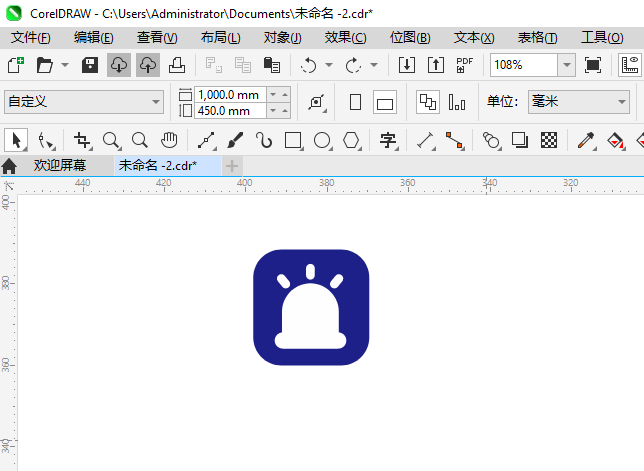Click the auto-fit page icon
The width and height of the screenshot is (644, 471).
pyautogui.click(x=317, y=102)
